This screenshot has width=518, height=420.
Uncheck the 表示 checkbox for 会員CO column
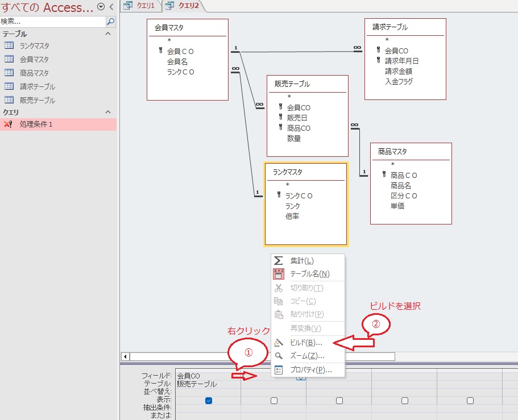(x=209, y=401)
